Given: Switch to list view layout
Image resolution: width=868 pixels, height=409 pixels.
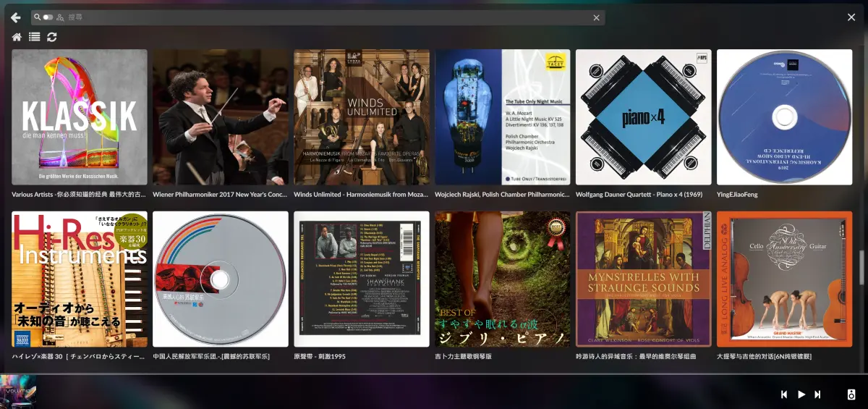Looking at the screenshot, I should tap(34, 37).
